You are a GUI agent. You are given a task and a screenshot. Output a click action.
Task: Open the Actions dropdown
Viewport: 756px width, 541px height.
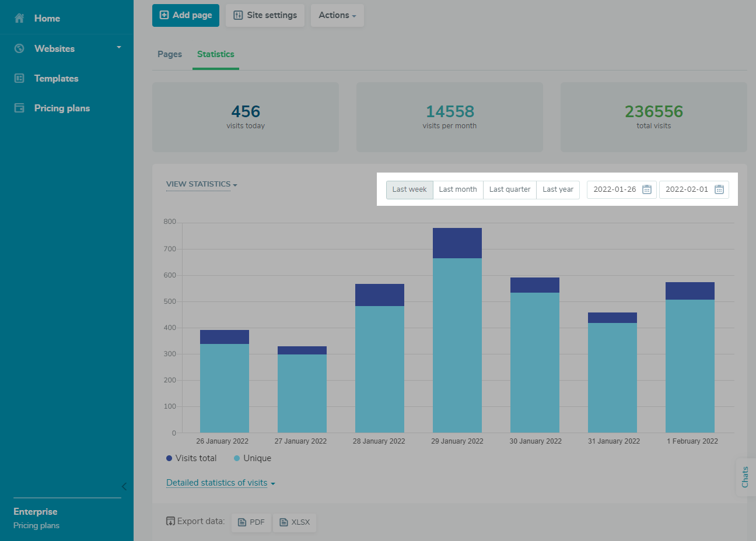[337, 15]
